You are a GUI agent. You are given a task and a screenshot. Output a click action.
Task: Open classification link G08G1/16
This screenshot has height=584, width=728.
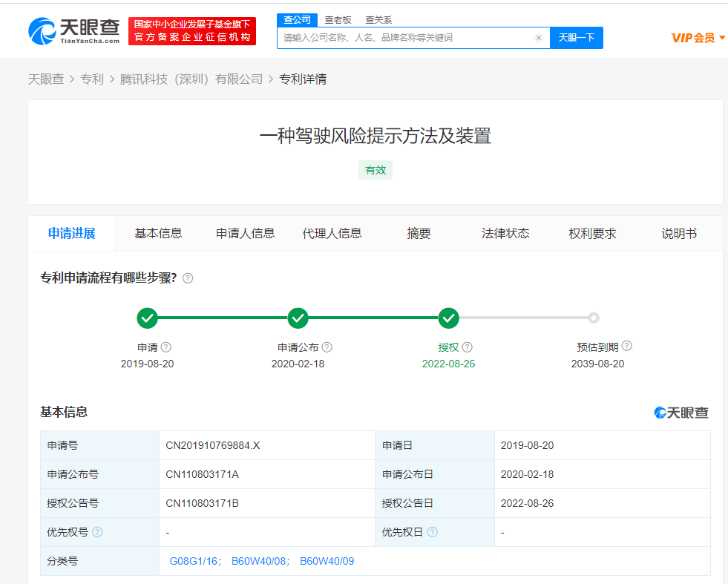click(x=194, y=561)
